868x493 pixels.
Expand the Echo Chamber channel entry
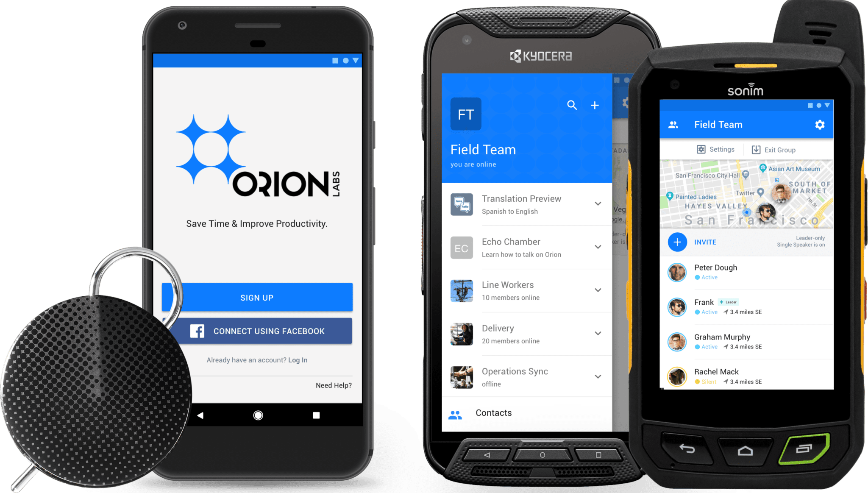598,247
